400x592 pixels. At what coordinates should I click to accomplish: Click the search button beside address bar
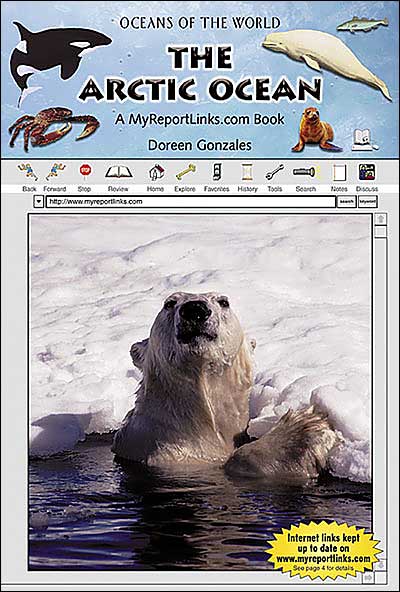coord(346,202)
